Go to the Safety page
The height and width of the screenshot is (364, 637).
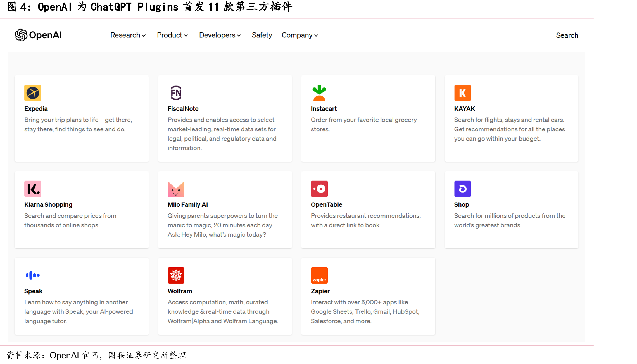click(262, 35)
